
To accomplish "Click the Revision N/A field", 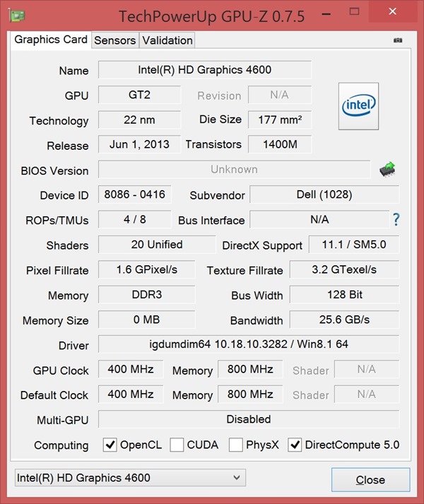I will click(x=280, y=95).
